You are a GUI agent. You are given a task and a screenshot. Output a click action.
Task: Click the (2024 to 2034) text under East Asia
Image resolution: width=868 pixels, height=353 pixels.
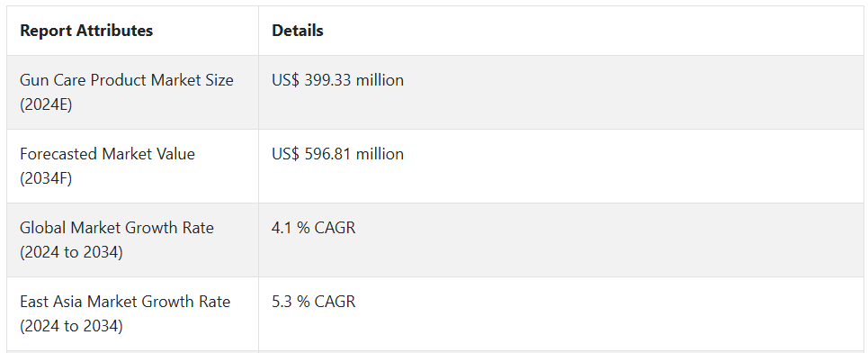point(71,326)
